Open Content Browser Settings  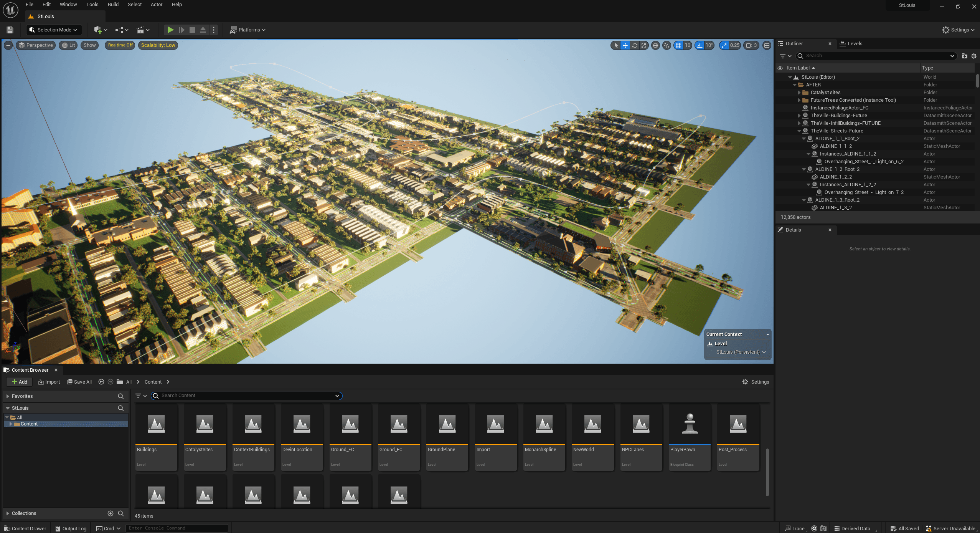point(756,382)
